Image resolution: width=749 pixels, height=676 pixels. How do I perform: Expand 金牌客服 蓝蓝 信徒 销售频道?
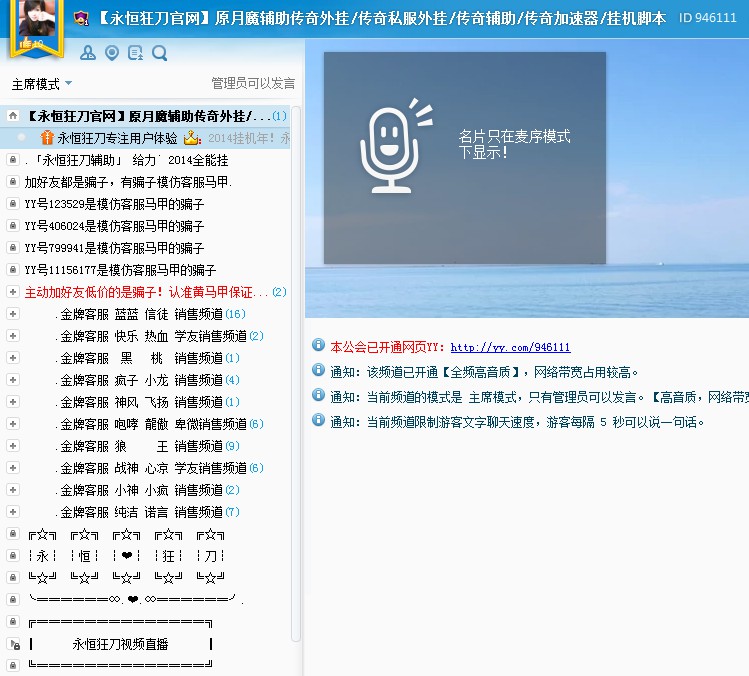pyautogui.click(x=13, y=313)
